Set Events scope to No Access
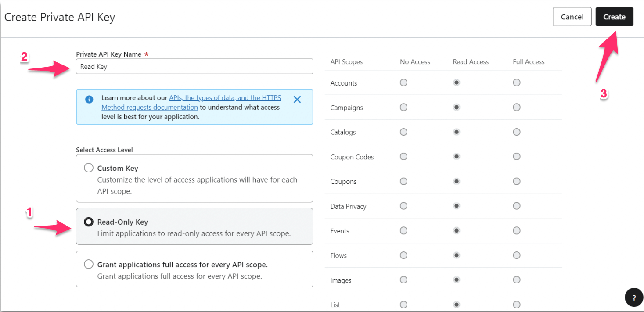Image resolution: width=644 pixels, height=312 pixels. (x=403, y=230)
